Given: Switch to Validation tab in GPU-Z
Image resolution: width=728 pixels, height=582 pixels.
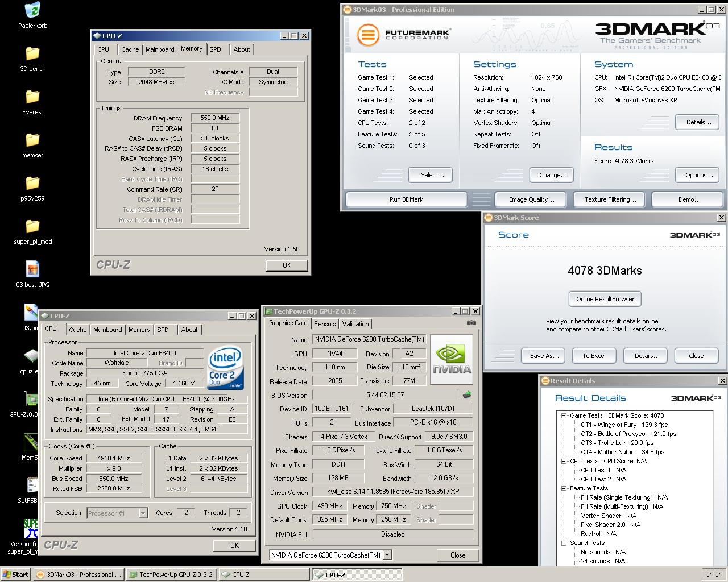Looking at the screenshot, I should (355, 324).
